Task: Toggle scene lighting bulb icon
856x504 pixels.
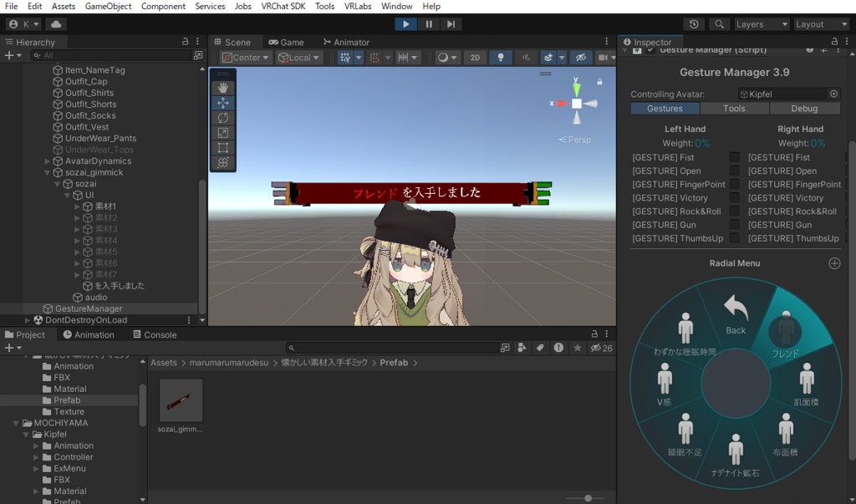Action: 500,58
